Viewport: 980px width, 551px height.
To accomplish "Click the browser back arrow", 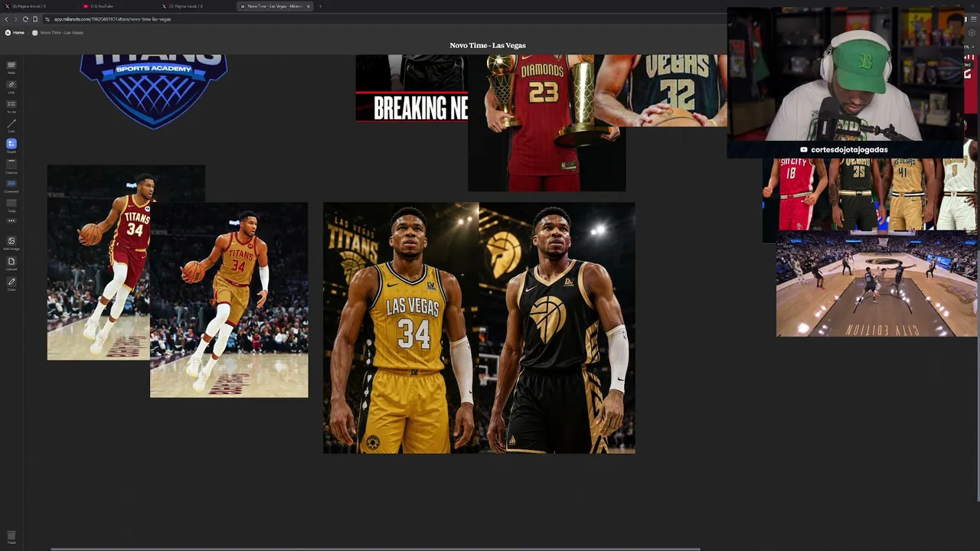I will click(6, 19).
